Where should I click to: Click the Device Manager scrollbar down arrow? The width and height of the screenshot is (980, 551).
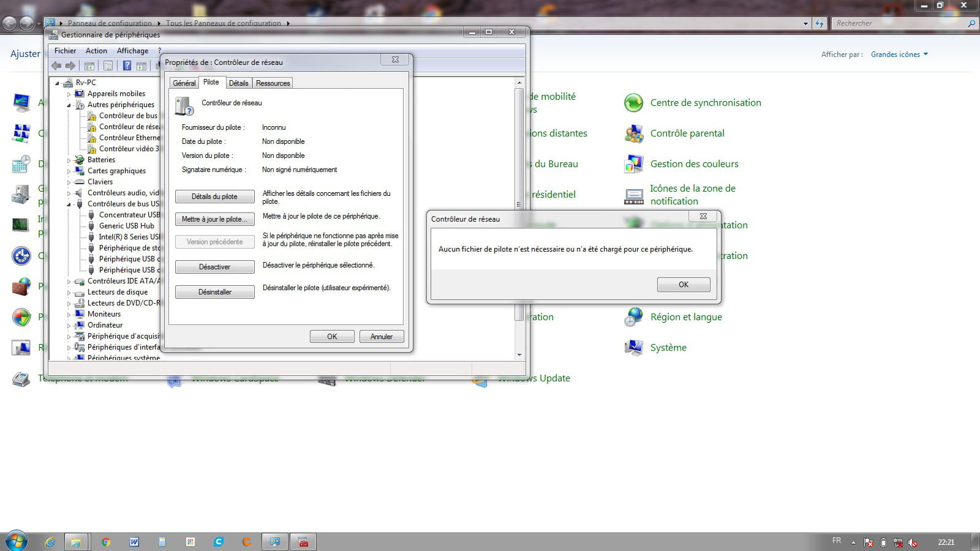[519, 354]
